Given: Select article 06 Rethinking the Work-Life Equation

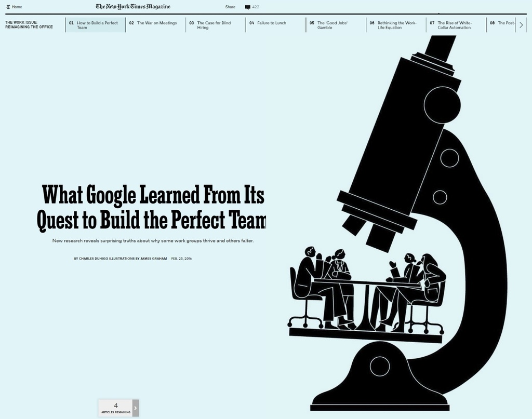Looking at the screenshot, I should 396,25.
